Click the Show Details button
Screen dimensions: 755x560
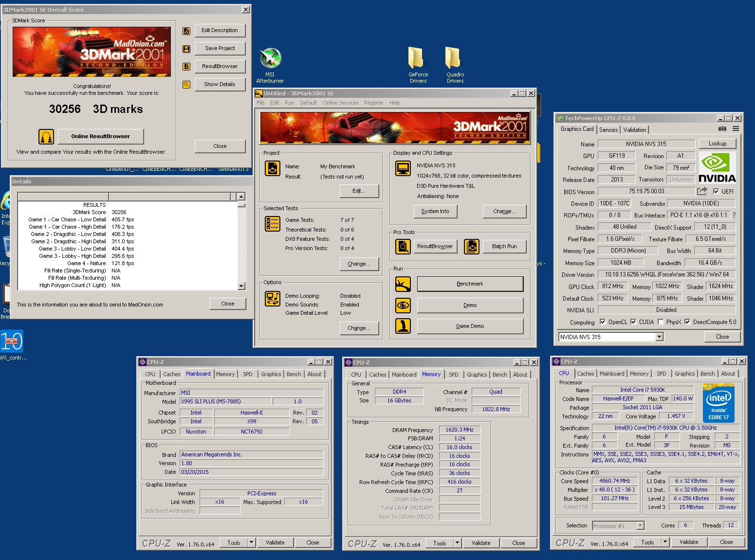pos(220,84)
